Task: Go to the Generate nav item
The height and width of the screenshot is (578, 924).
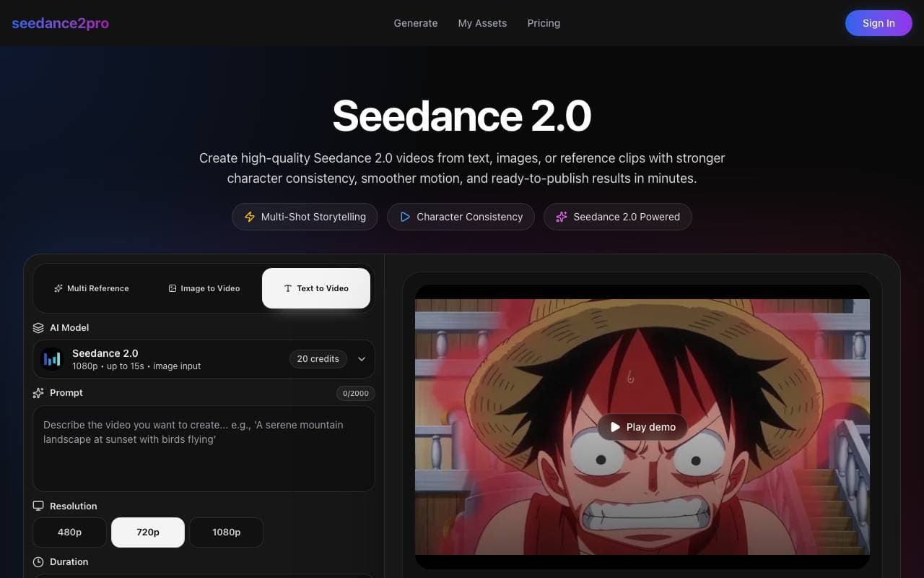Action: point(416,23)
